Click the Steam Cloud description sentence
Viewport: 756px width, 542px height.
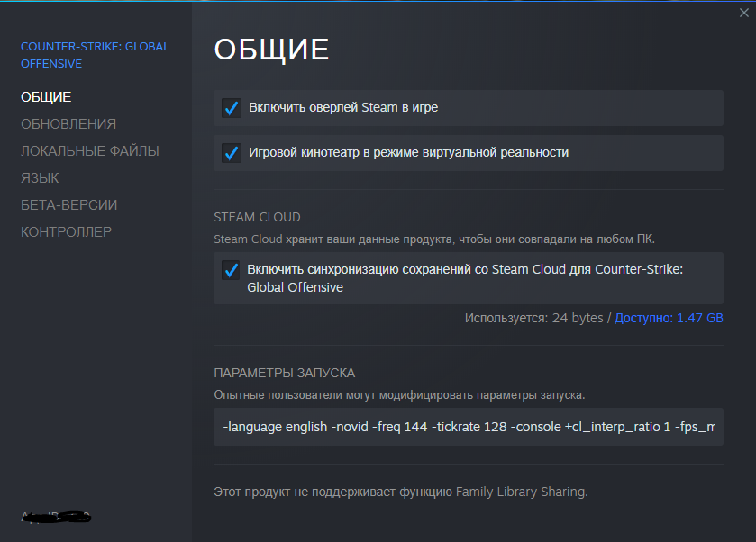pos(434,239)
